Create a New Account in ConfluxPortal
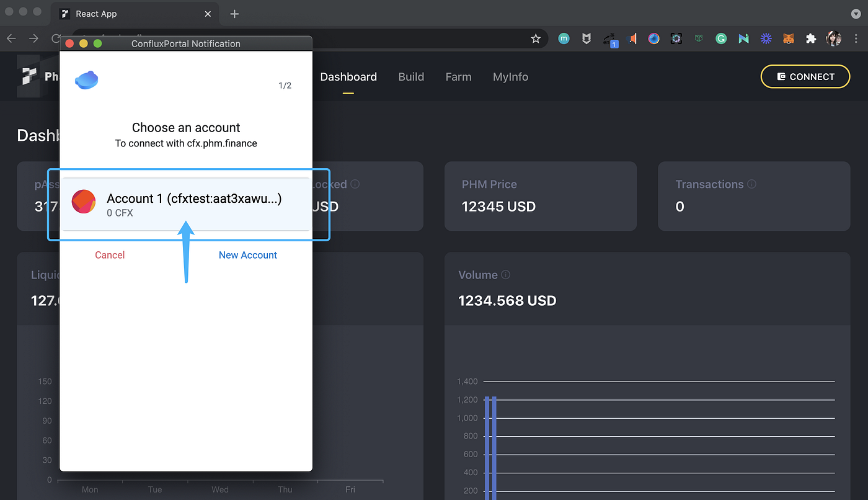The height and width of the screenshot is (500, 868). [x=248, y=255]
